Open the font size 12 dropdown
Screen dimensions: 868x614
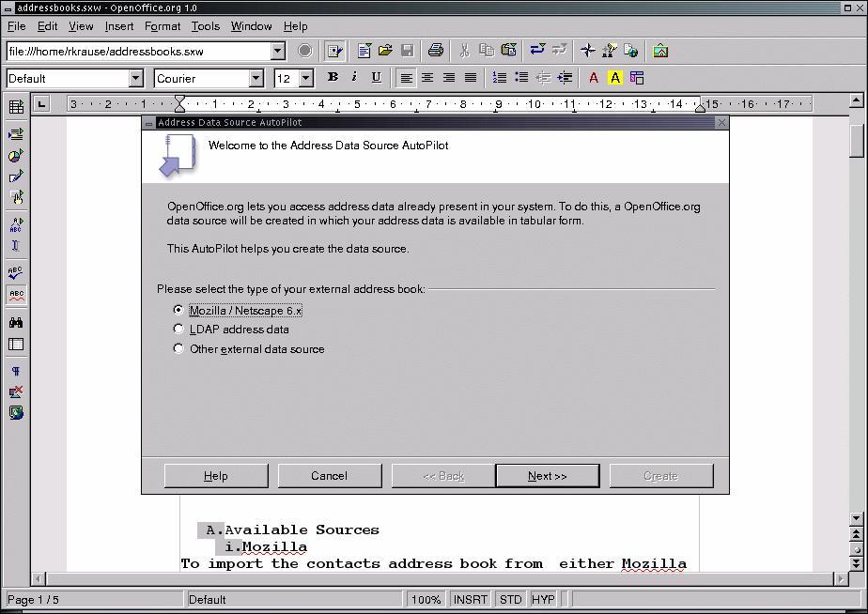(306, 78)
